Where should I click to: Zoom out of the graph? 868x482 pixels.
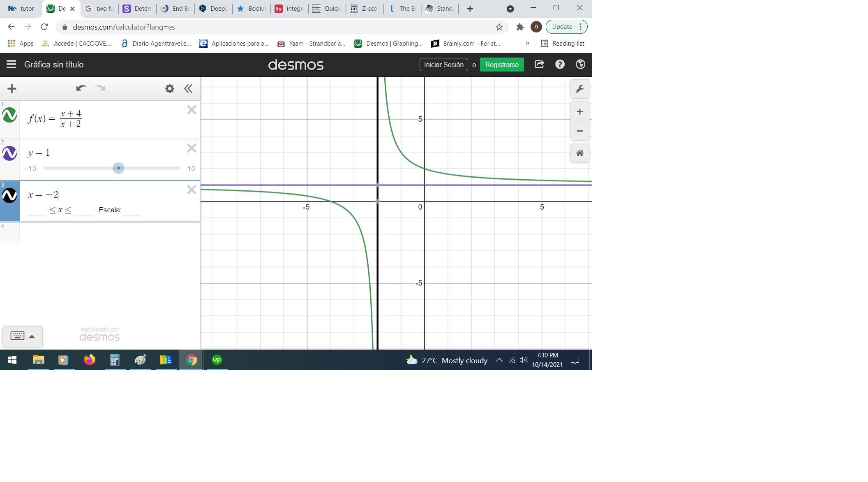coord(579,131)
